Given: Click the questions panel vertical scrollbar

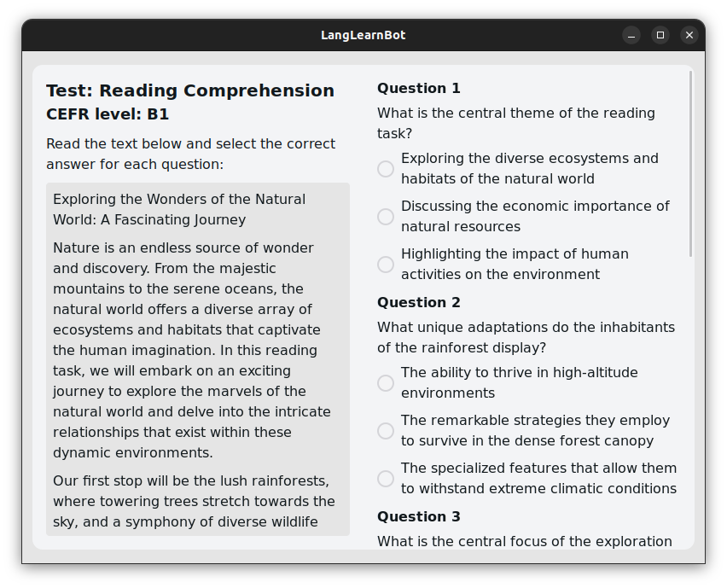Looking at the screenshot, I should [691, 164].
